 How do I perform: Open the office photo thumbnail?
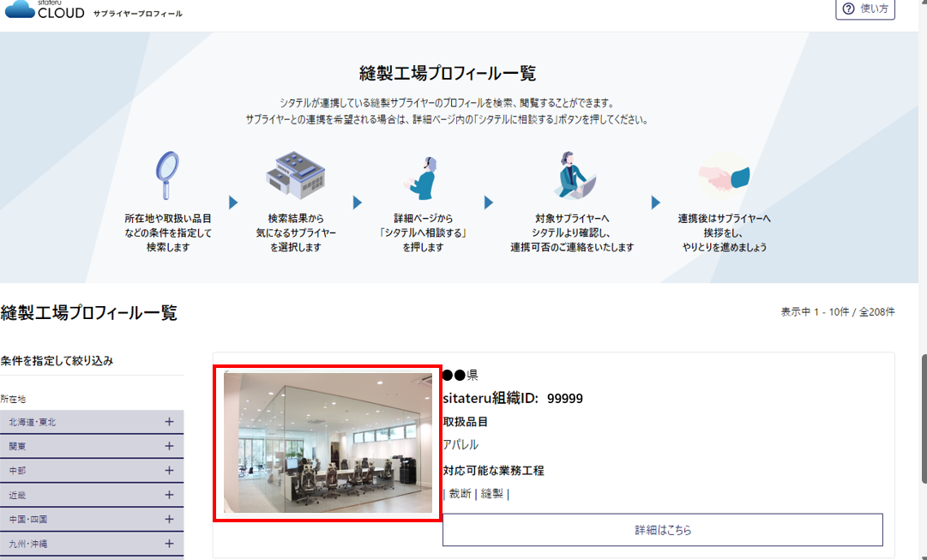328,443
